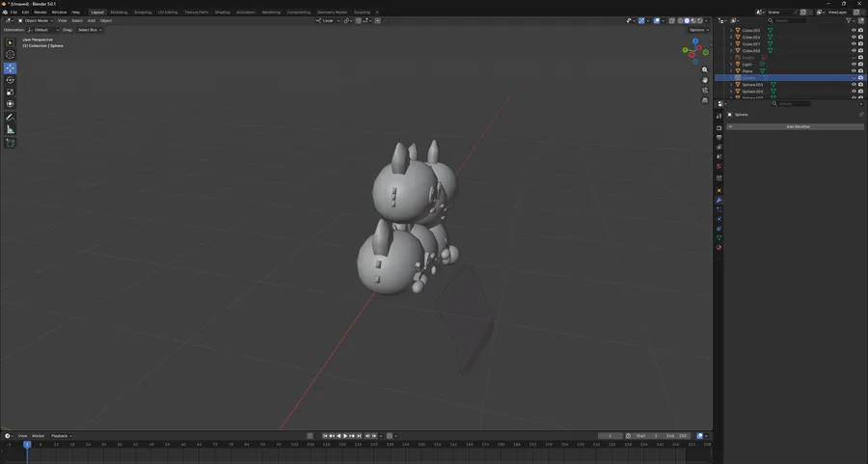Open the File menu

(x=14, y=13)
